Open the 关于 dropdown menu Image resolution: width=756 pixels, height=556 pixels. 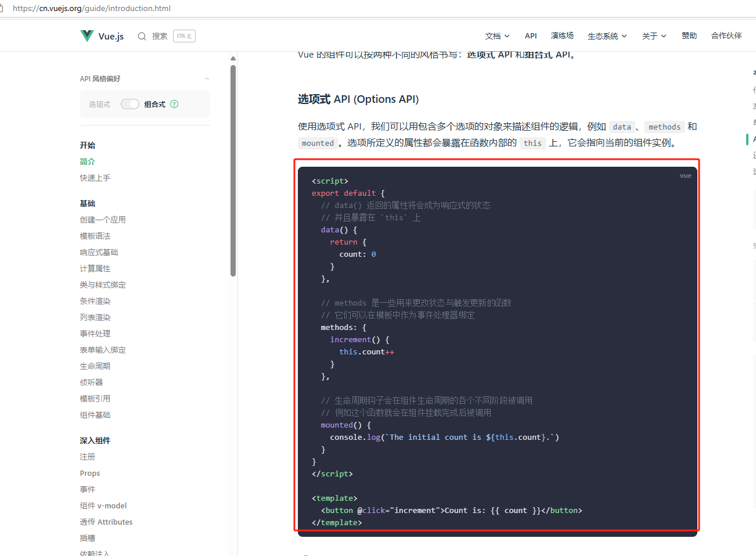click(654, 36)
